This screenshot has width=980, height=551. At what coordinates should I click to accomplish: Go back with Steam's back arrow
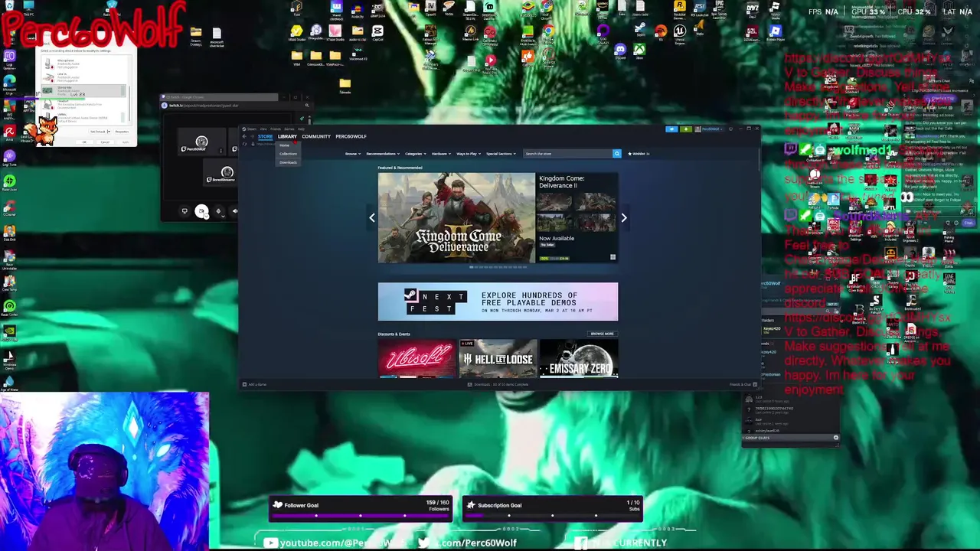[x=244, y=136]
